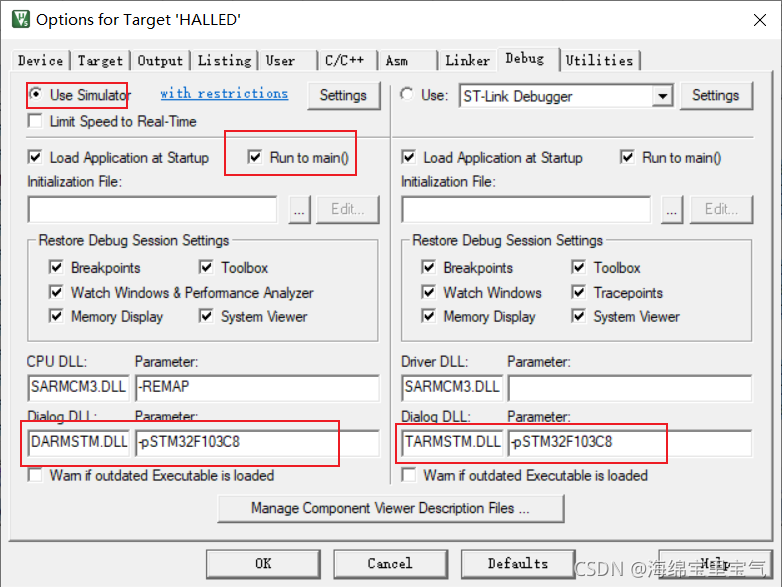This screenshot has width=782, height=587.
Task: Confirm the dialog with OK
Action: tap(263, 564)
